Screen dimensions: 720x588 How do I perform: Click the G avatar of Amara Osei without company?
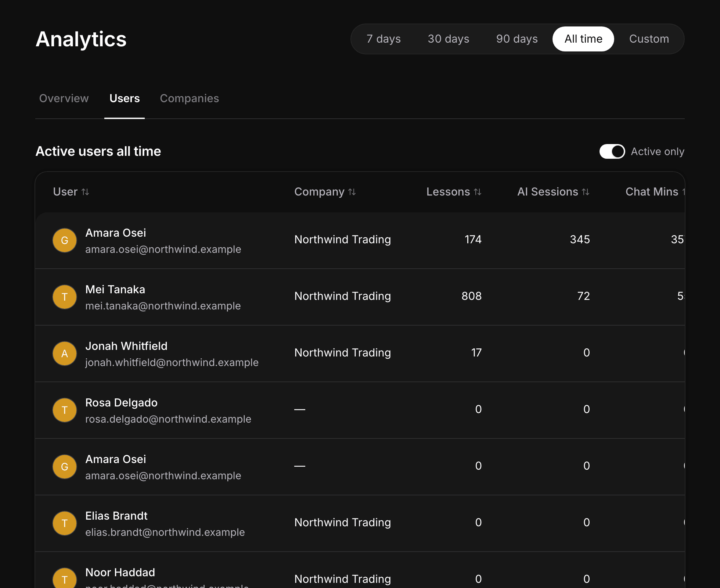pyautogui.click(x=65, y=467)
